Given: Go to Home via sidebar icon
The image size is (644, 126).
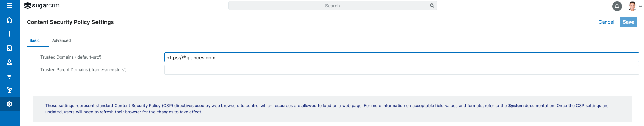Looking at the screenshot, I should pos(9,20).
